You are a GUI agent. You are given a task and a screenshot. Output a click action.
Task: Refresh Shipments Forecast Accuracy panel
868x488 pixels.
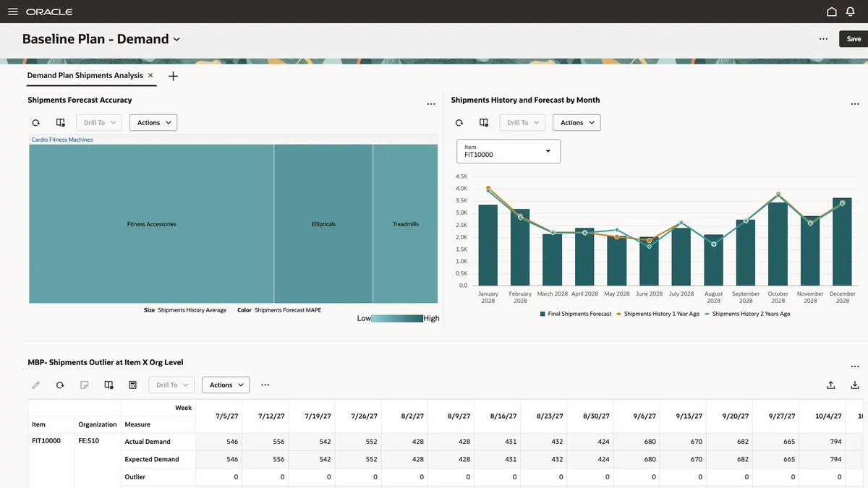point(35,123)
